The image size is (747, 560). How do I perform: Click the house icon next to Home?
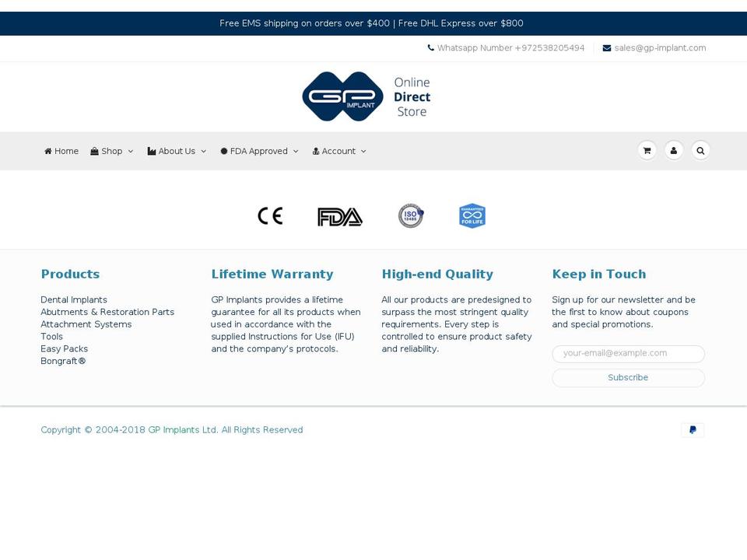pyautogui.click(x=48, y=151)
